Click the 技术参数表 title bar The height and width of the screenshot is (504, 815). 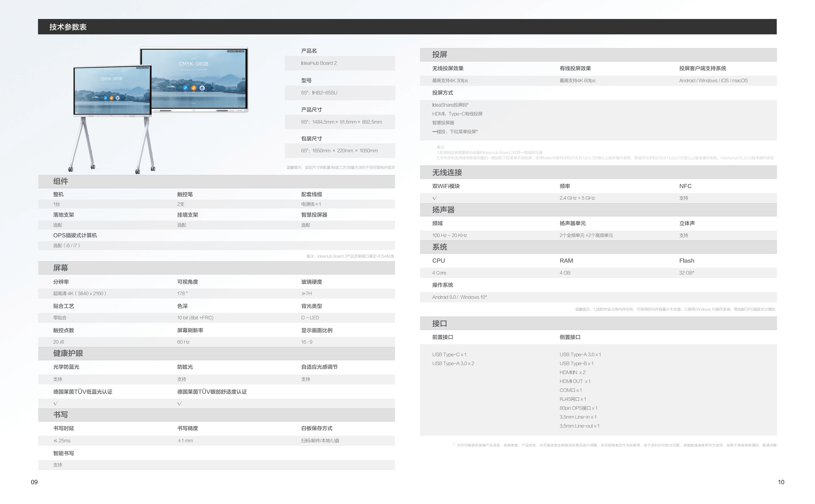tap(68, 27)
